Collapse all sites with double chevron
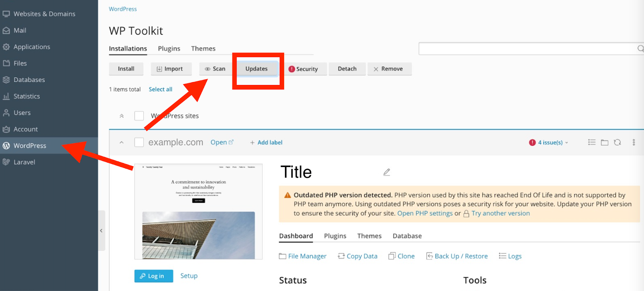Viewport: 644px width, 291px height. (x=122, y=116)
